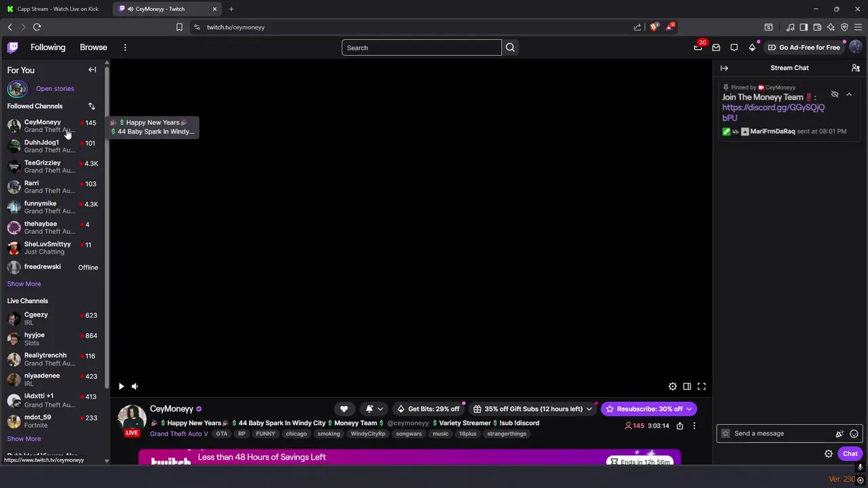Viewport: 868px width, 488px height.
Task: Open stories link in sidebar
Action: coord(55,89)
